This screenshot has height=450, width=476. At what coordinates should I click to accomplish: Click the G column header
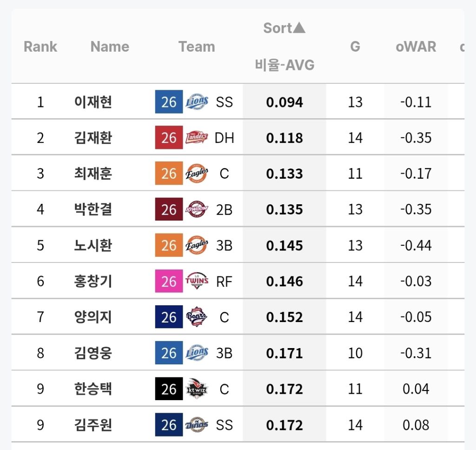coord(355,47)
